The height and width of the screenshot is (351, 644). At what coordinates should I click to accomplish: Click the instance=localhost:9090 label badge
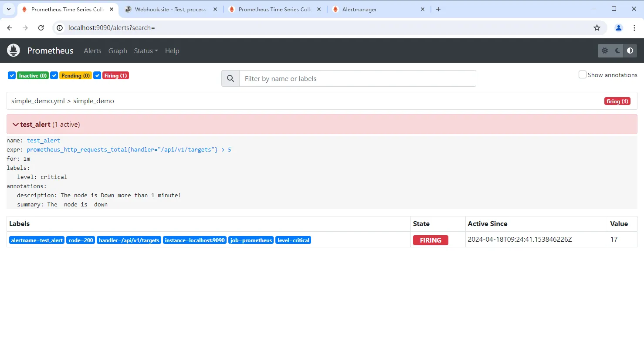(x=195, y=240)
